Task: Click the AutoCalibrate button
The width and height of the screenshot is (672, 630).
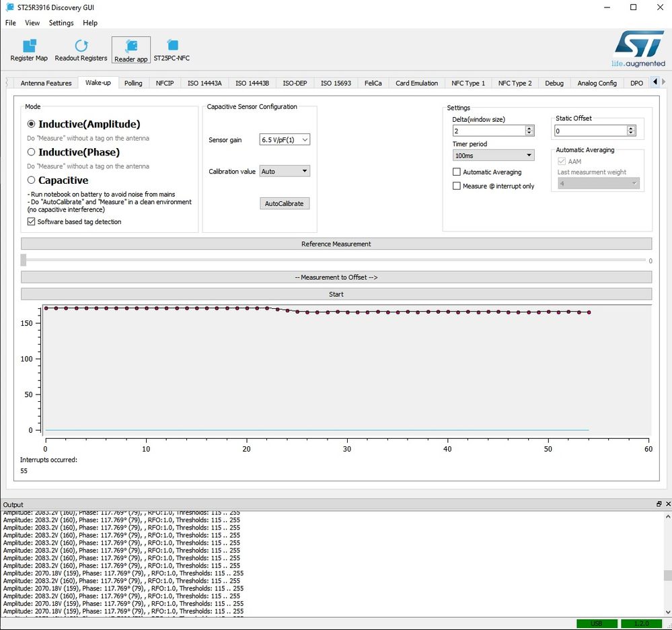Action: [x=284, y=203]
